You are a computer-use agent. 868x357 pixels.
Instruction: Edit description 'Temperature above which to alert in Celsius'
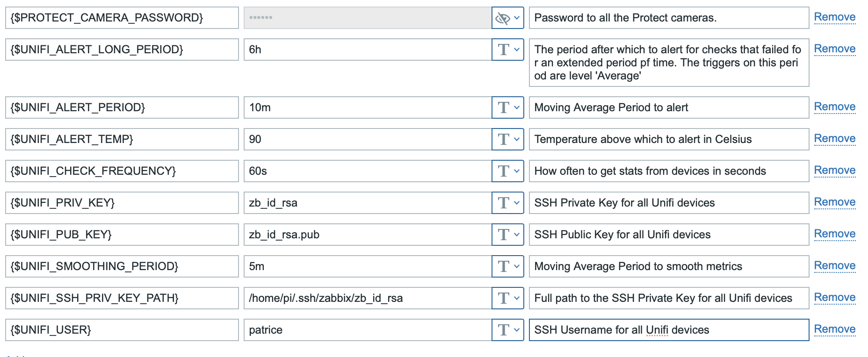(x=669, y=139)
